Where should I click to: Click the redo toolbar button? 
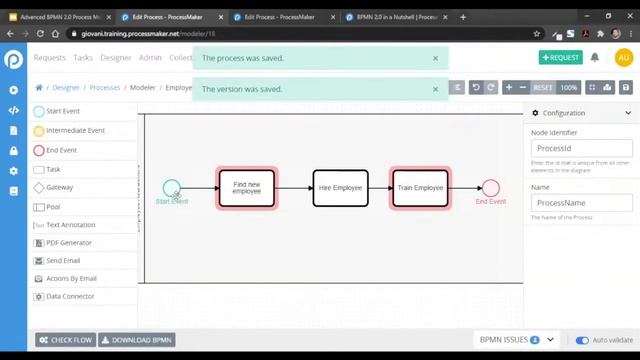pyautogui.click(x=491, y=87)
